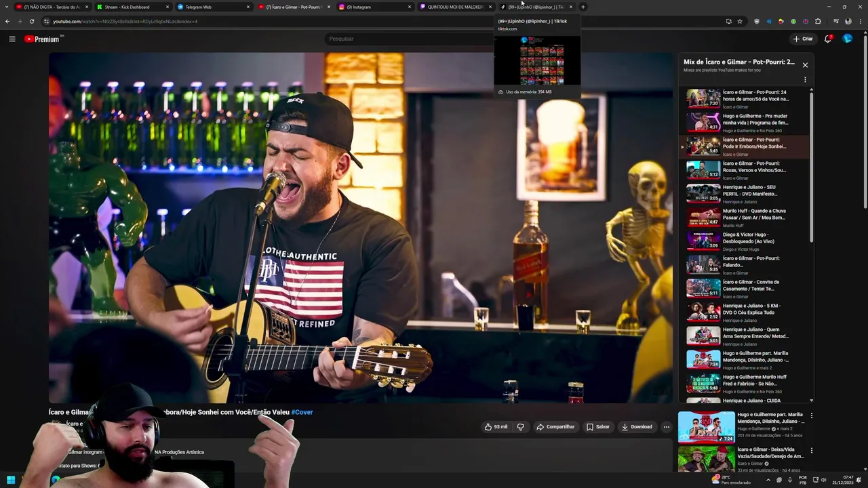Screen dimensions: 868x488
Task: Open the YouTube hamburger guide menu
Action: pyautogui.click(x=12, y=39)
